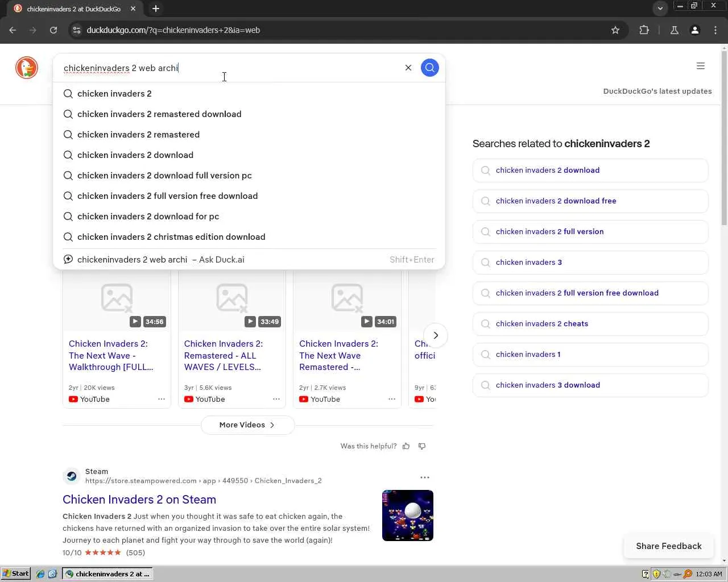This screenshot has height=582, width=728.
Task: Choose suggestion 'chicken invaders 2 remastered download'
Action: (249, 114)
